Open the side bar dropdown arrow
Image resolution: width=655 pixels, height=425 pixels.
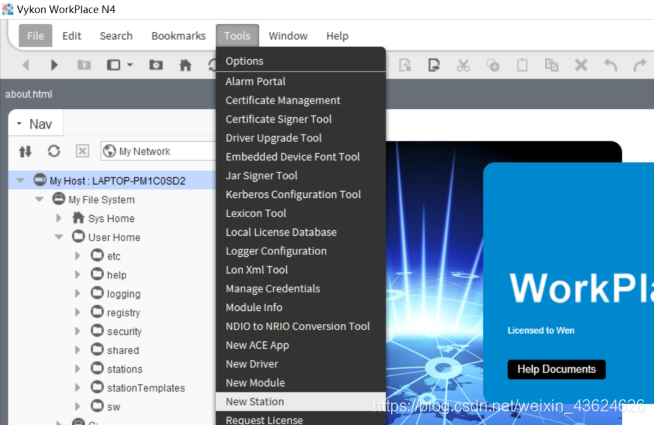click(x=130, y=65)
